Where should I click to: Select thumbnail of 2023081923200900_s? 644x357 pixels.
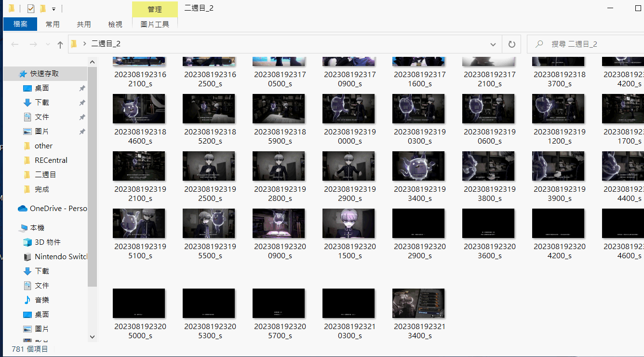[x=279, y=224]
